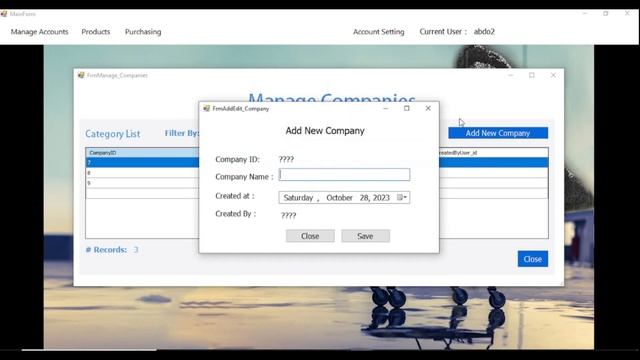This screenshot has height=360, width=640.
Task: Open the Products menu
Action: click(x=96, y=32)
